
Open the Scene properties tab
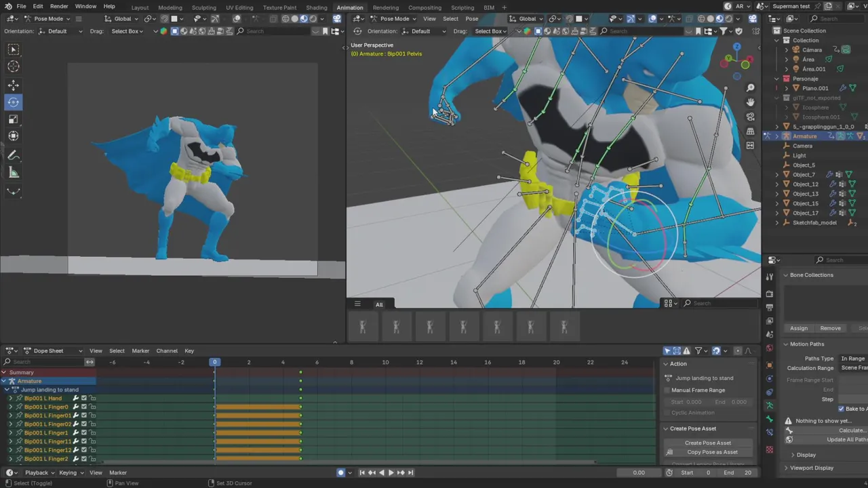[x=769, y=335]
